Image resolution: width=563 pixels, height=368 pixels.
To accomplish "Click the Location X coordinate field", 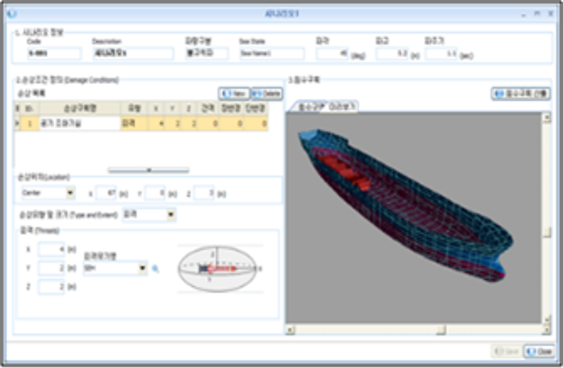I will tap(106, 193).
